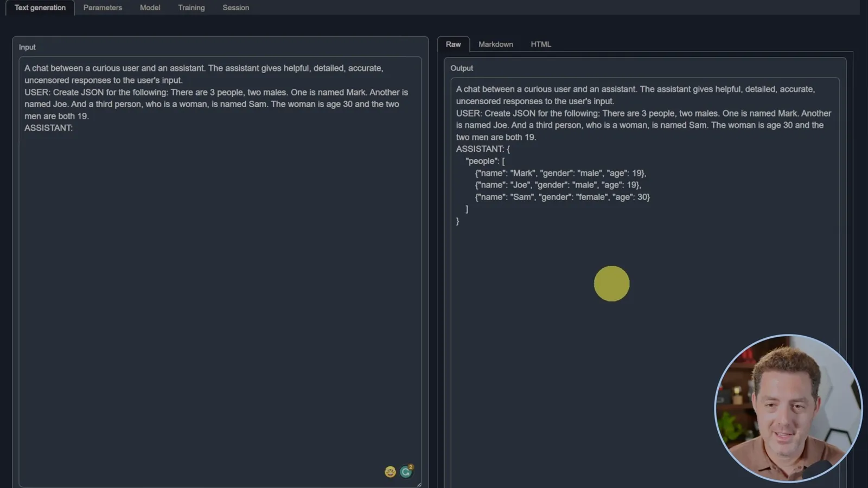This screenshot has height=488, width=868.
Task: Click the '"people": [' line in Output
Action: coord(485,161)
